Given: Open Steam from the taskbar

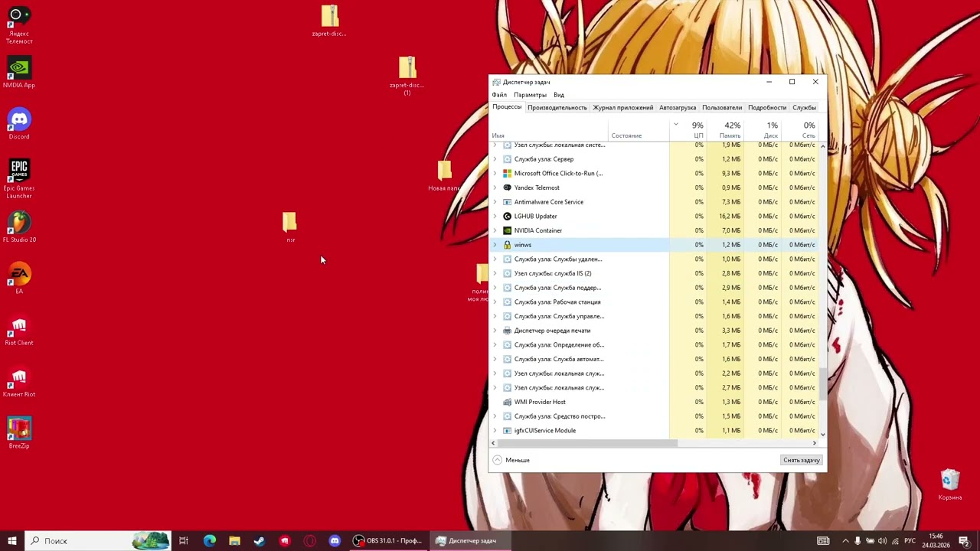Looking at the screenshot, I should (260, 541).
